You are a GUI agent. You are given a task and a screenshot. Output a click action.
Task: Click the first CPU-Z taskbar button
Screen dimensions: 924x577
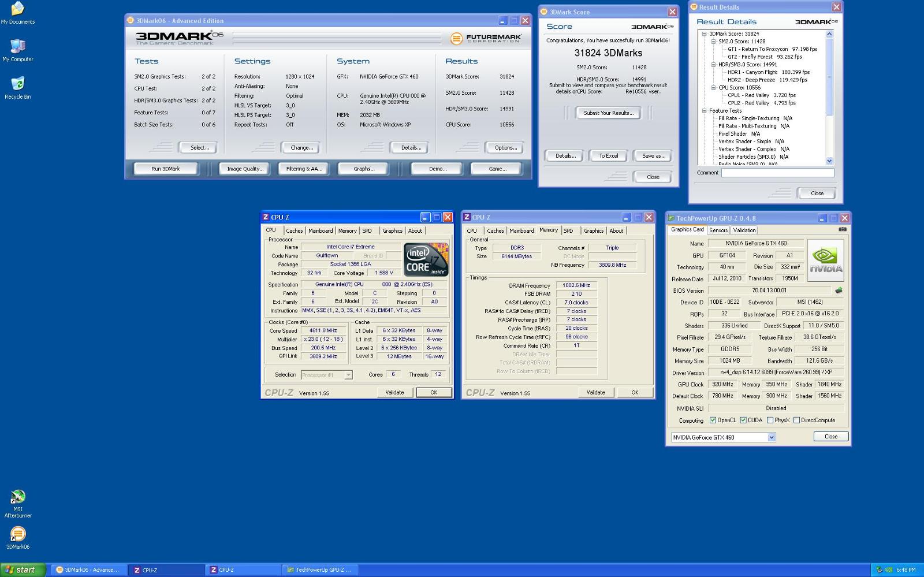166,569
